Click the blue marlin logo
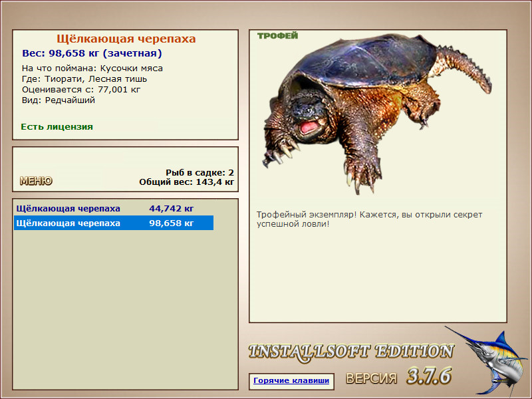 (487, 361)
